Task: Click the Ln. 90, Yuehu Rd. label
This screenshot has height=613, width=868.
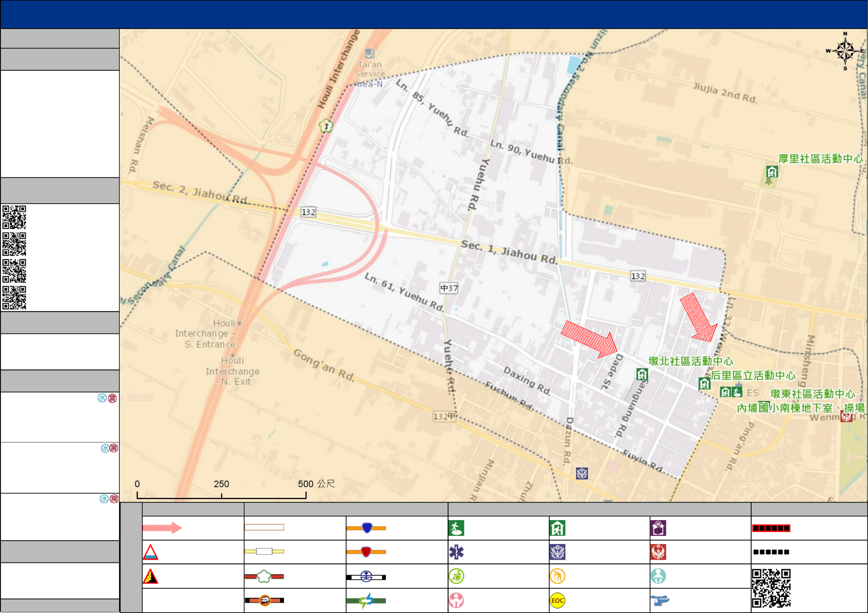Action: pyautogui.click(x=531, y=152)
